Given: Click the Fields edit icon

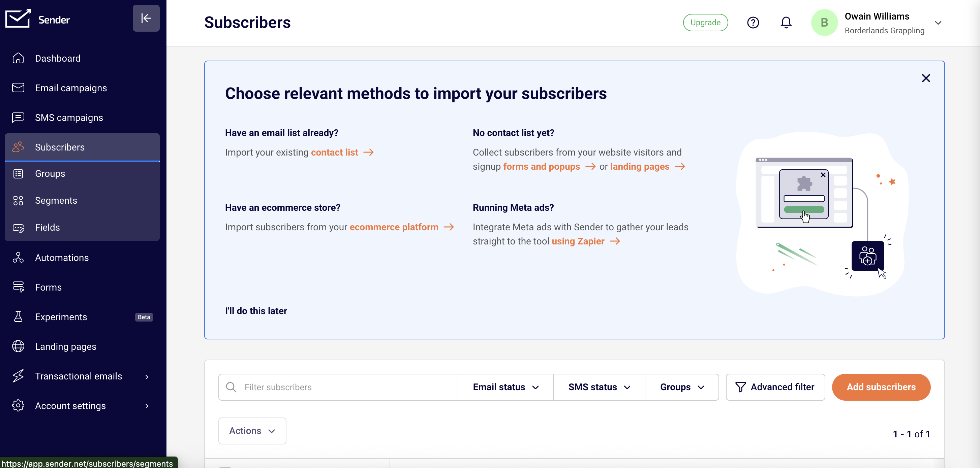Looking at the screenshot, I should coord(18,227).
